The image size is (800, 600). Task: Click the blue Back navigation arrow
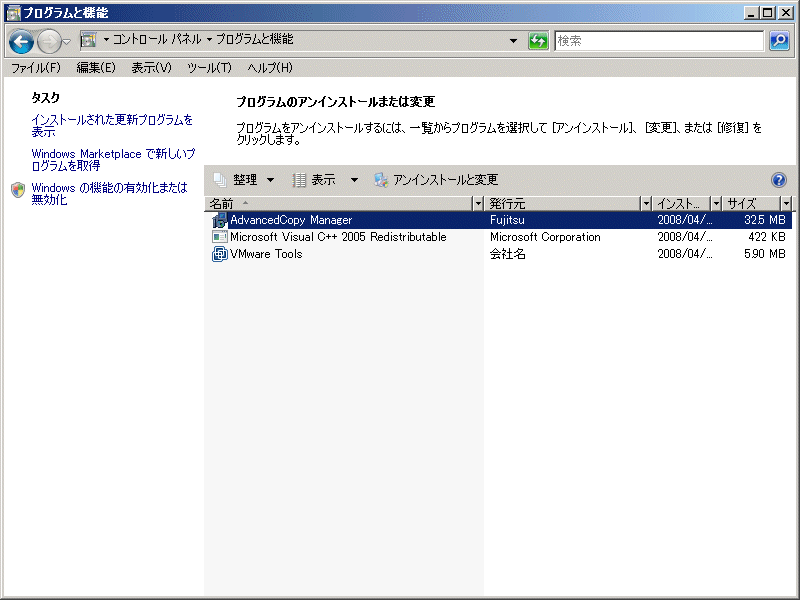click(x=22, y=41)
